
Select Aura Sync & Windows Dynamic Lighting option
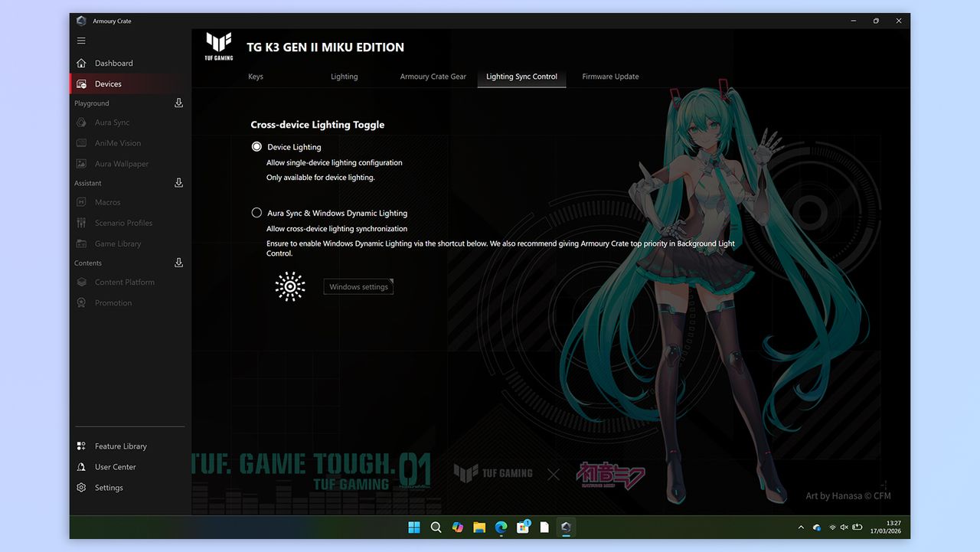point(256,213)
